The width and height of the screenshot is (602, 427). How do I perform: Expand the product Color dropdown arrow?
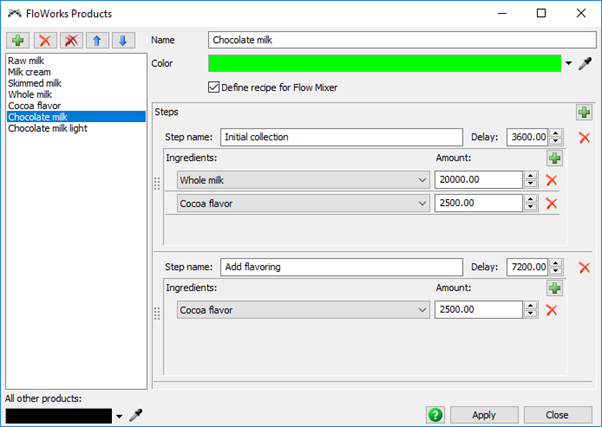click(x=569, y=63)
